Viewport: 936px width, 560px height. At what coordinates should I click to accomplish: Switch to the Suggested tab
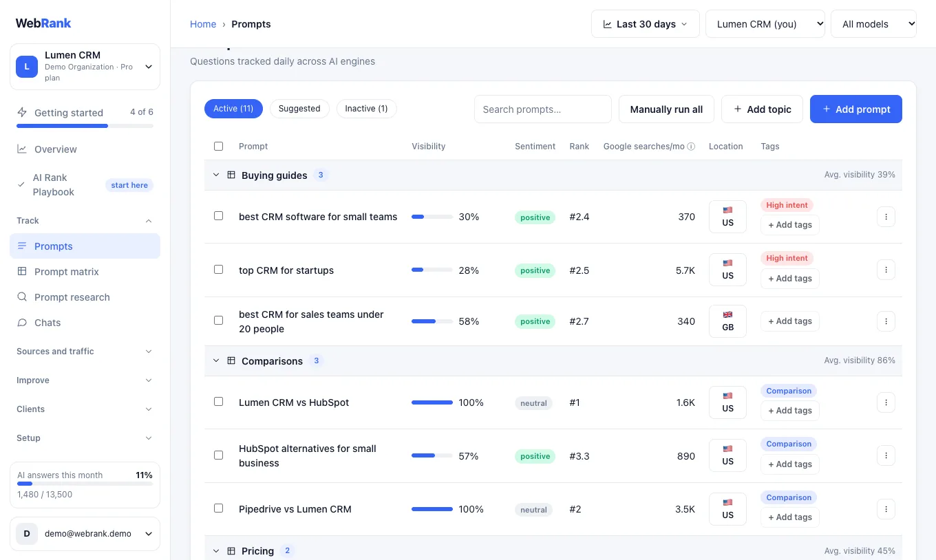pos(299,109)
